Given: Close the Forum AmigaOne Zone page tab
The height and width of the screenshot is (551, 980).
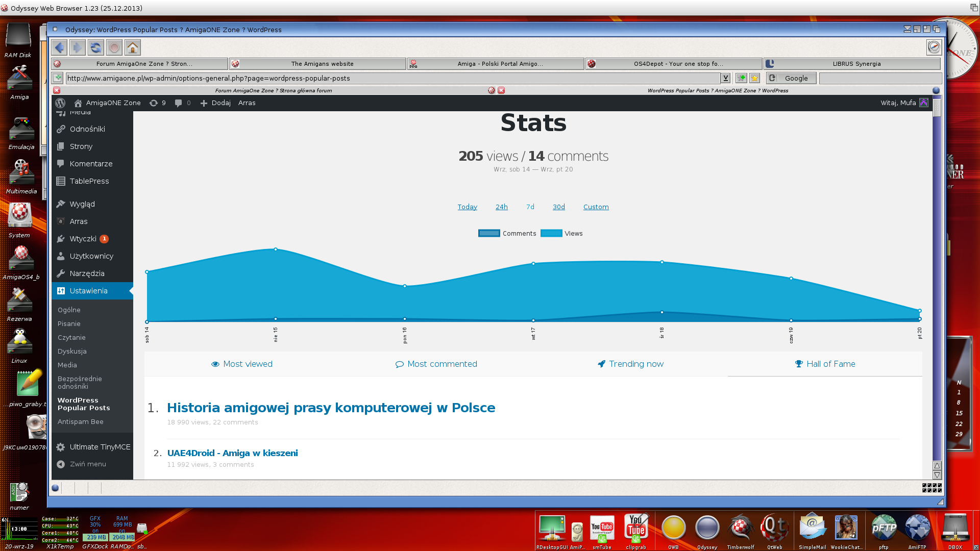Looking at the screenshot, I should click(x=57, y=90).
